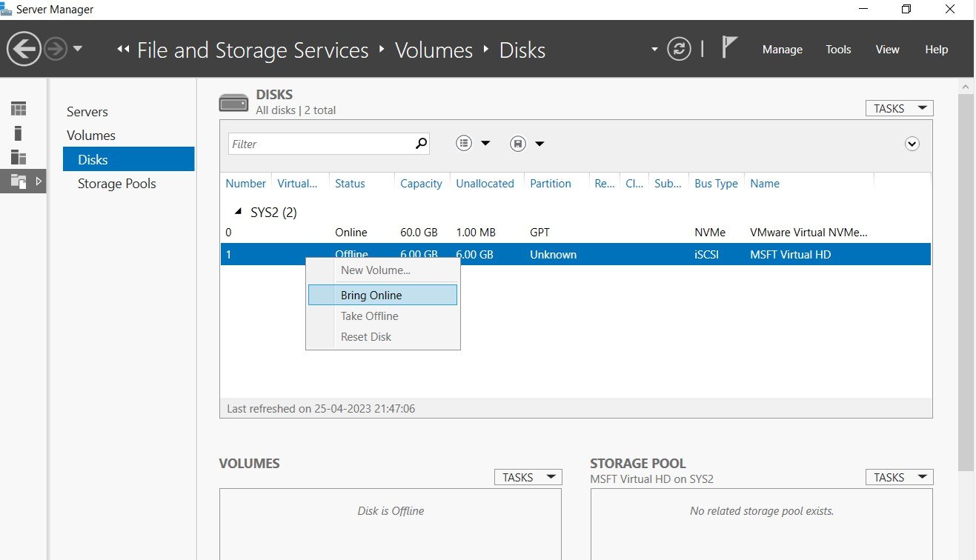Expand the filter panel chevron button

(912, 144)
